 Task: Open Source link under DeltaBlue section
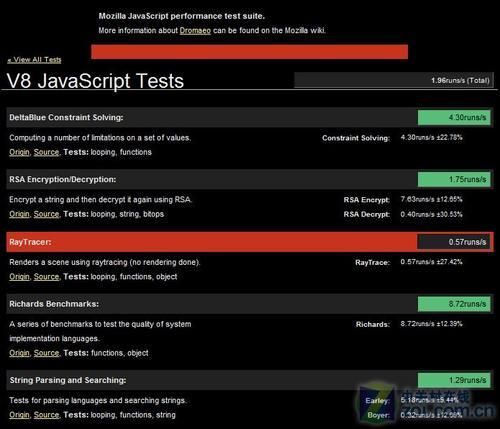pos(46,152)
